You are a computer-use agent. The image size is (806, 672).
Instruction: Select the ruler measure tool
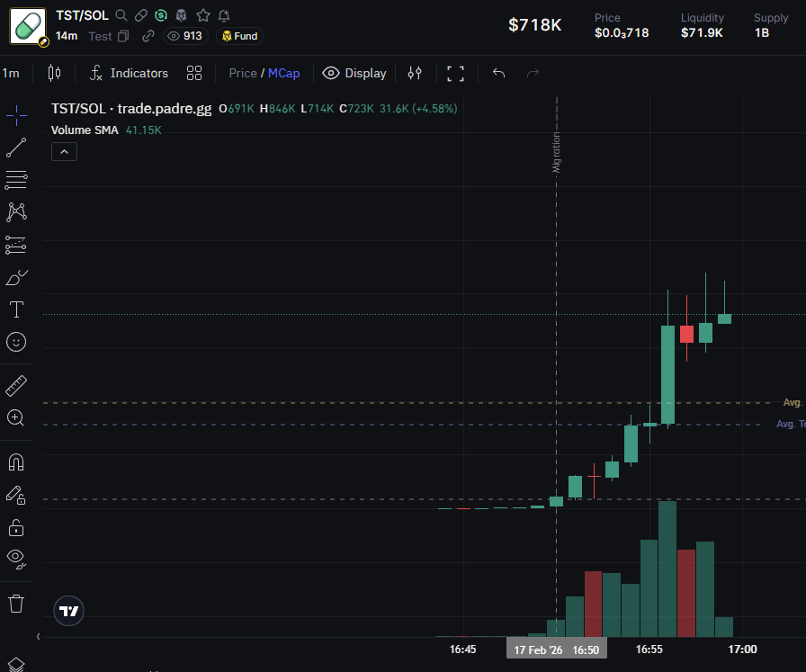pyautogui.click(x=16, y=386)
